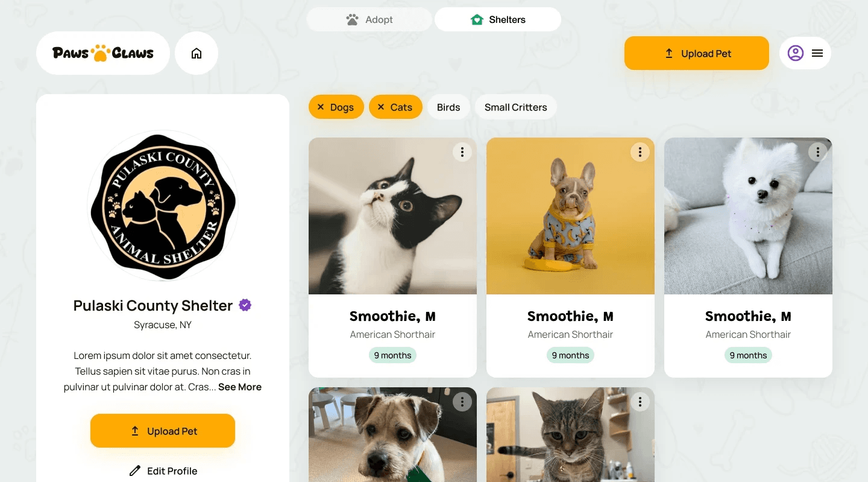Open three-dot menu on tabby cat card
868x482 pixels.
coord(640,402)
